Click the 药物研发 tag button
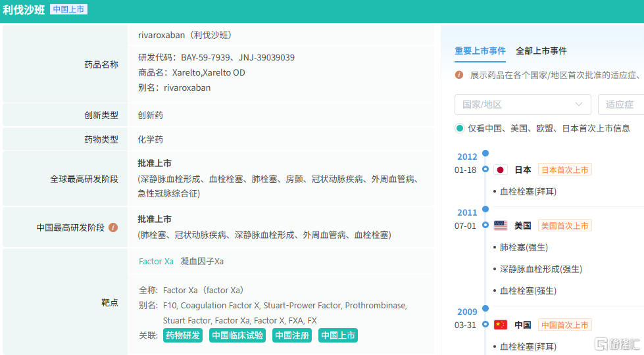Image resolution: width=644 pixels, height=355 pixels. (183, 335)
